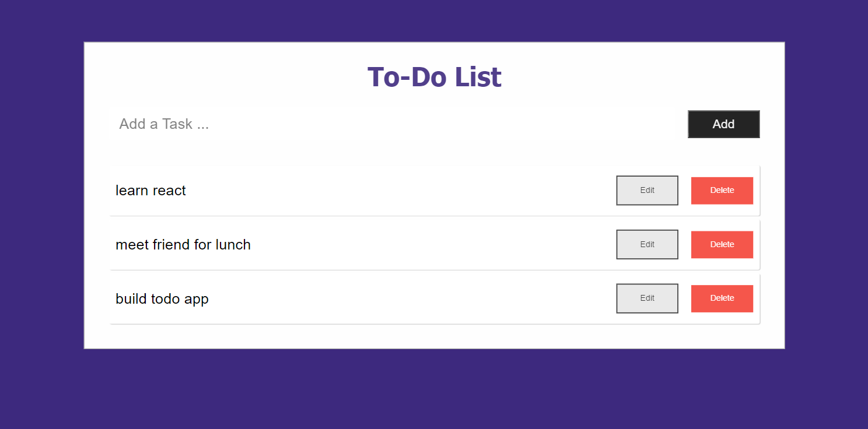This screenshot has height=429, width=868.
Task: Click the purple background above the white card
Action: pyautogui.click(x=434, y=20)
